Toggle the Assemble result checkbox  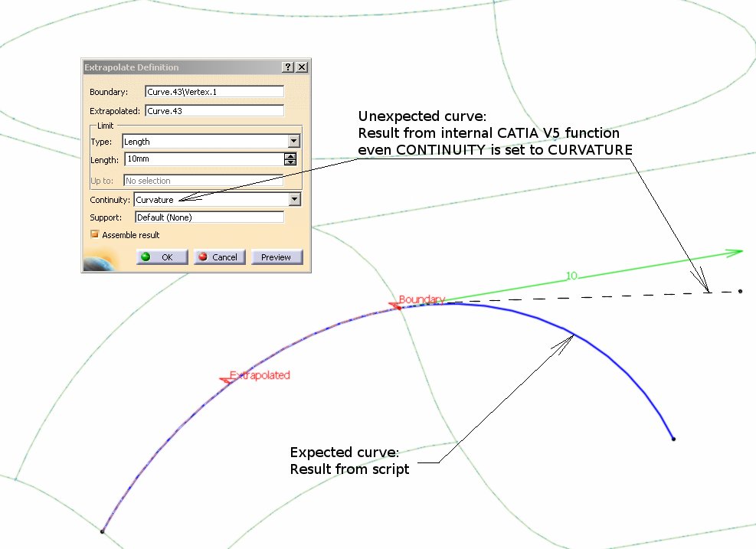click(x=94, y=234)
